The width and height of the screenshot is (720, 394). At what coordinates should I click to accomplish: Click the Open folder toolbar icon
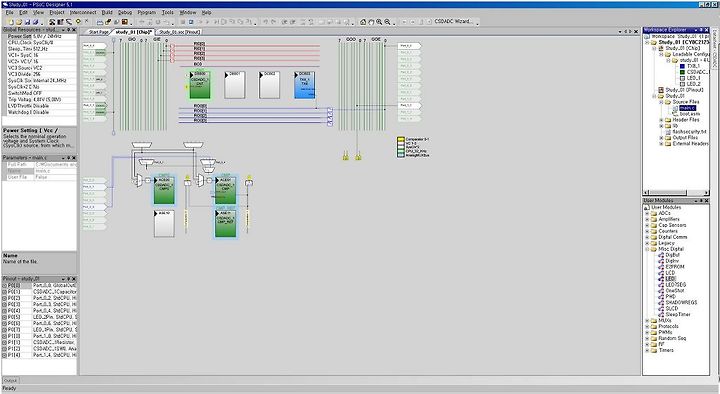[x=20, y=22]
